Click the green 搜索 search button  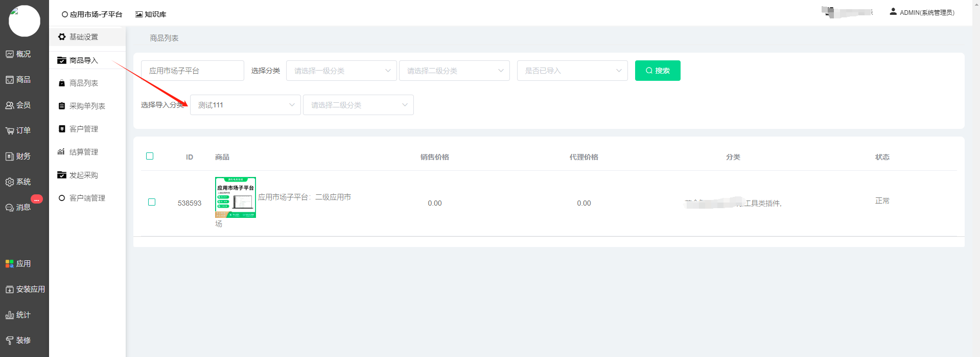[657, 71]
